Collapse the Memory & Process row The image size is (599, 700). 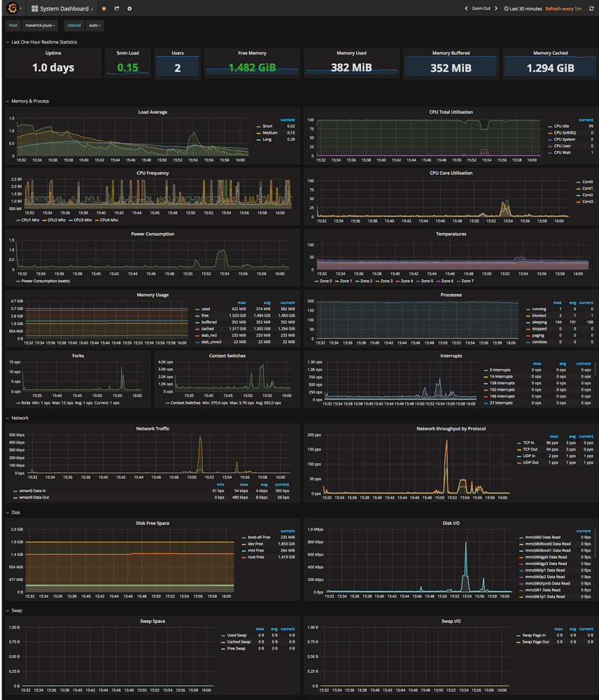(31, 101)
